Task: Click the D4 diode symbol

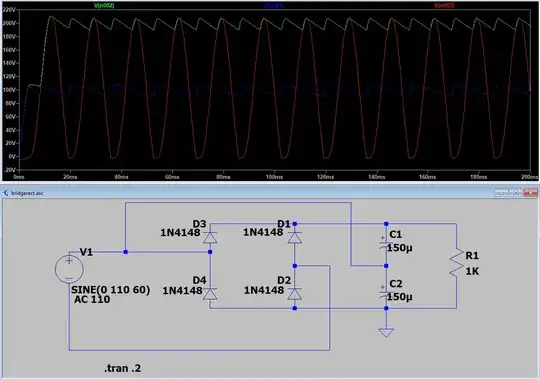Action: [210, 294]
